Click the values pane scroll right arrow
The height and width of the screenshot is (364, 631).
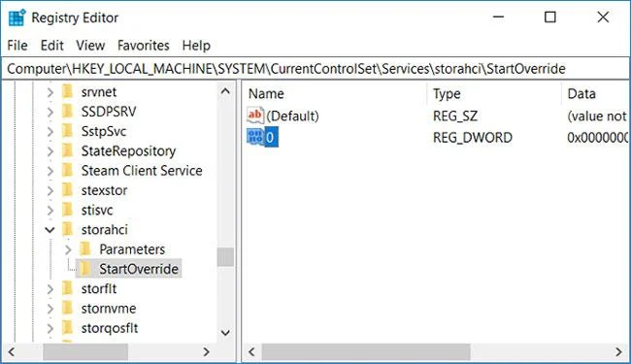(x=618, y=352)
